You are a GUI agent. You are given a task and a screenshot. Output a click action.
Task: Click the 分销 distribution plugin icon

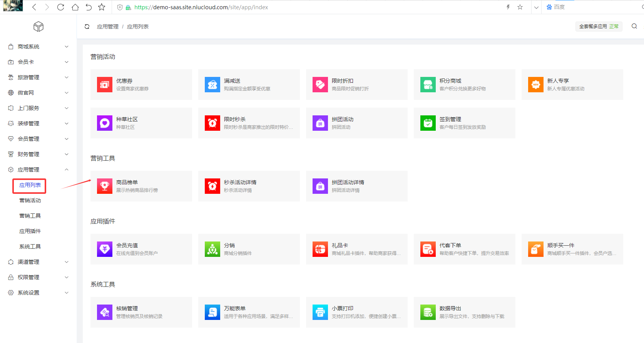[212, 249]
